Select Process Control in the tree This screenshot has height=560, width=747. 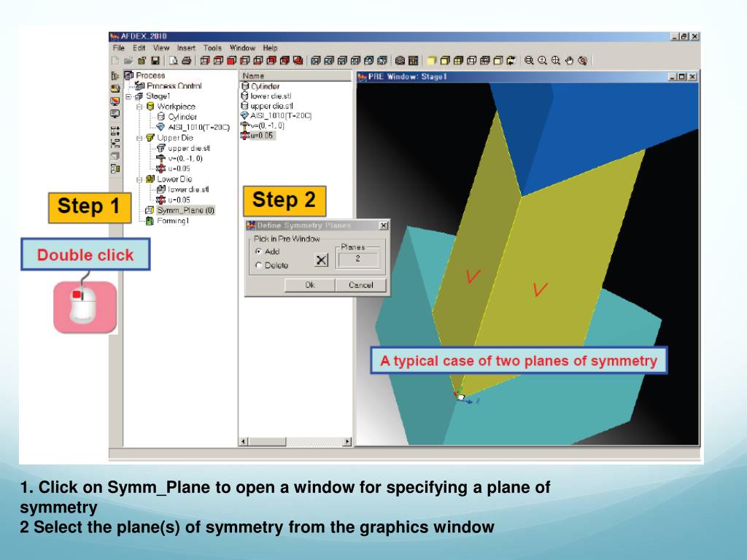(x=174, y=86)
